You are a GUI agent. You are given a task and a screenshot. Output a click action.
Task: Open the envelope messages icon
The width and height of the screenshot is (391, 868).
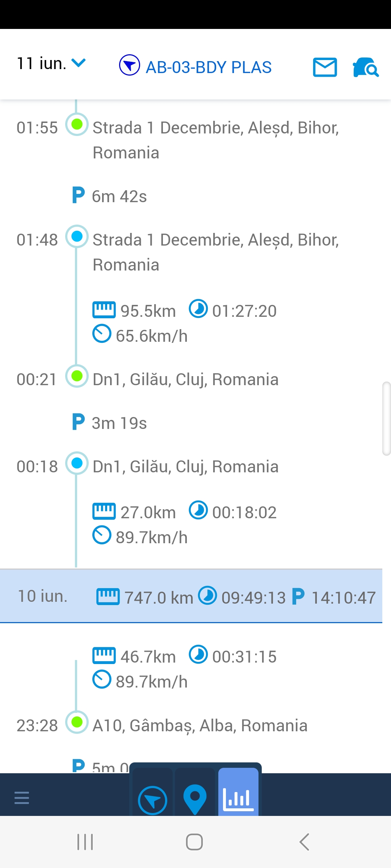tap(325, 67)
